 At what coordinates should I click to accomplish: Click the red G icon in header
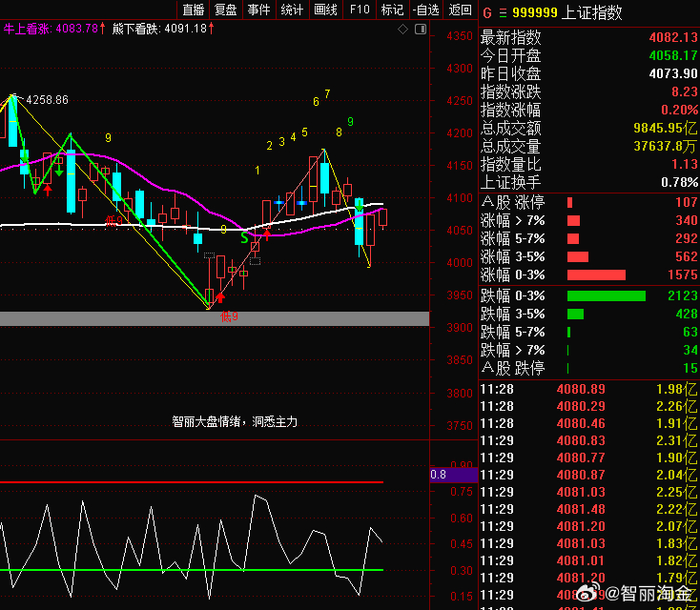(x=487, y=13)
